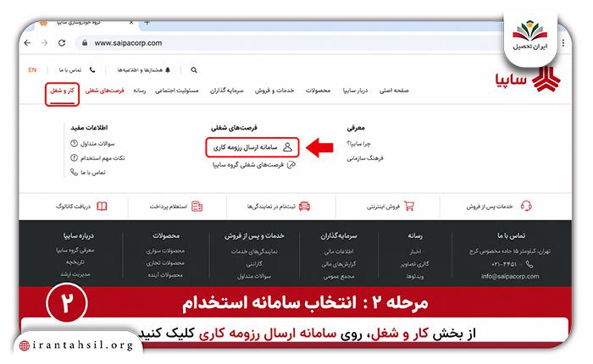Click the browser back arrow

pyautogui.click(x=27, y=43)
